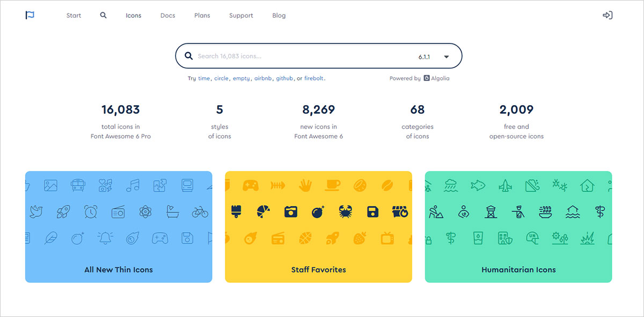The width and height of the screenshot is (644, 317).
Task: Click the '8,269' new icons count
Action: tap(318, 110)
